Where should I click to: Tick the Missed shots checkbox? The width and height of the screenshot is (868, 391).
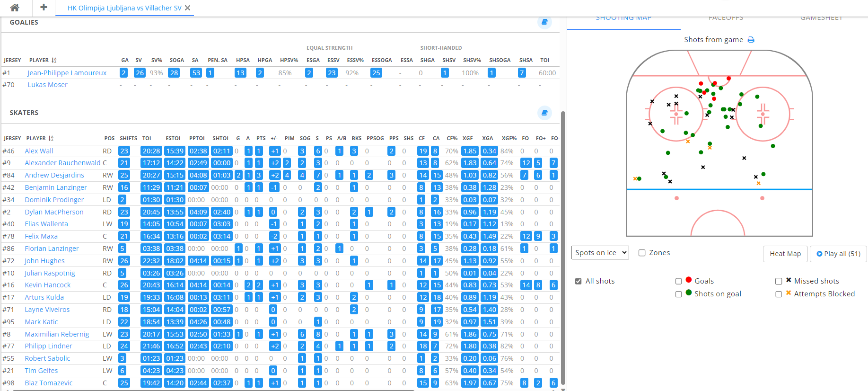click(778, 281)
